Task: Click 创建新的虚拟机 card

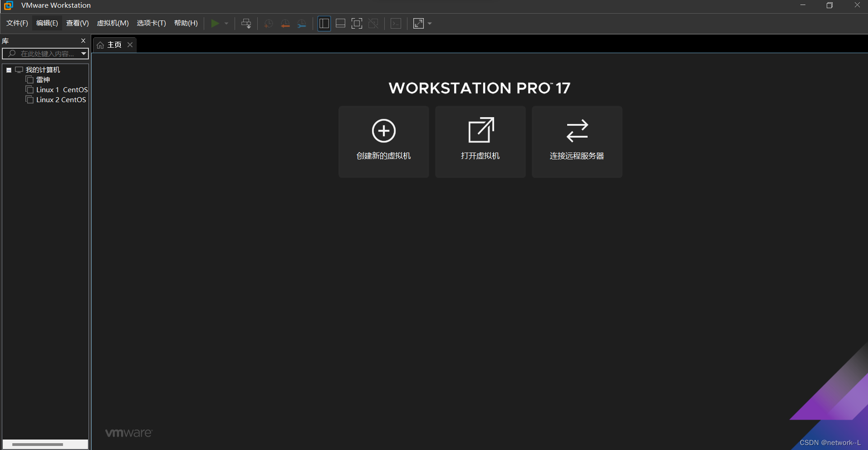Action: pos(384,142)
